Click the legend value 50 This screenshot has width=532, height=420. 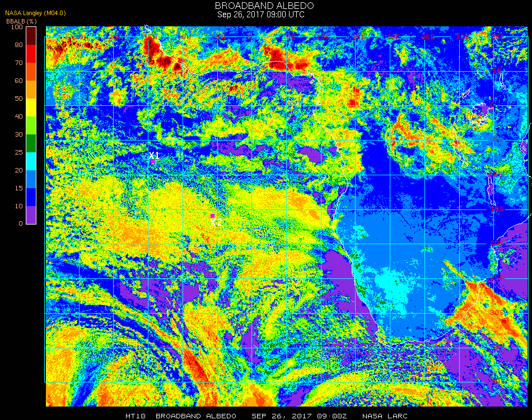click(18, 99)
